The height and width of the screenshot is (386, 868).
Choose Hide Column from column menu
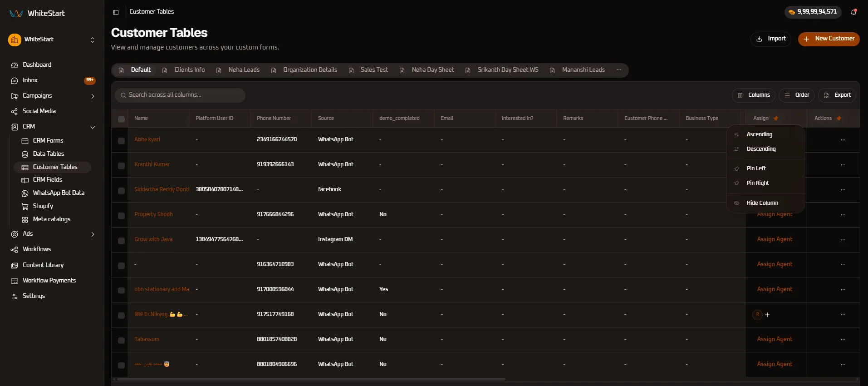click(765, 203)
